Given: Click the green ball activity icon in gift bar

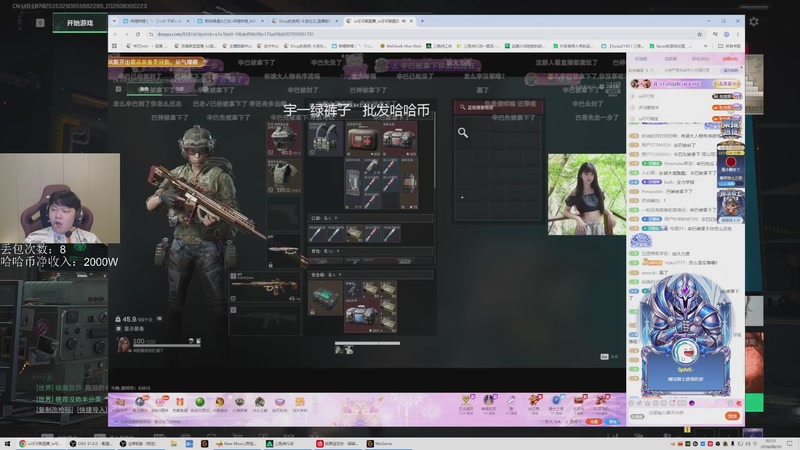Looking at the screenshot, I should [199, 403].
